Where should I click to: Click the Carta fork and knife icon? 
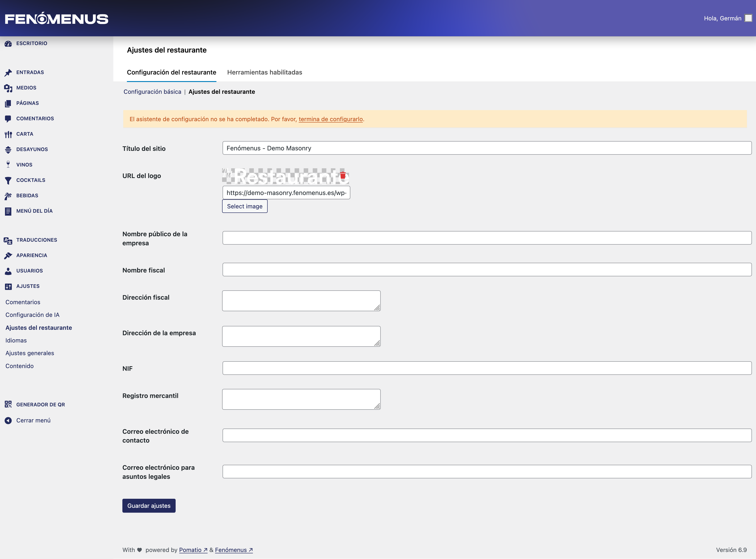click(x=8, y=134)
